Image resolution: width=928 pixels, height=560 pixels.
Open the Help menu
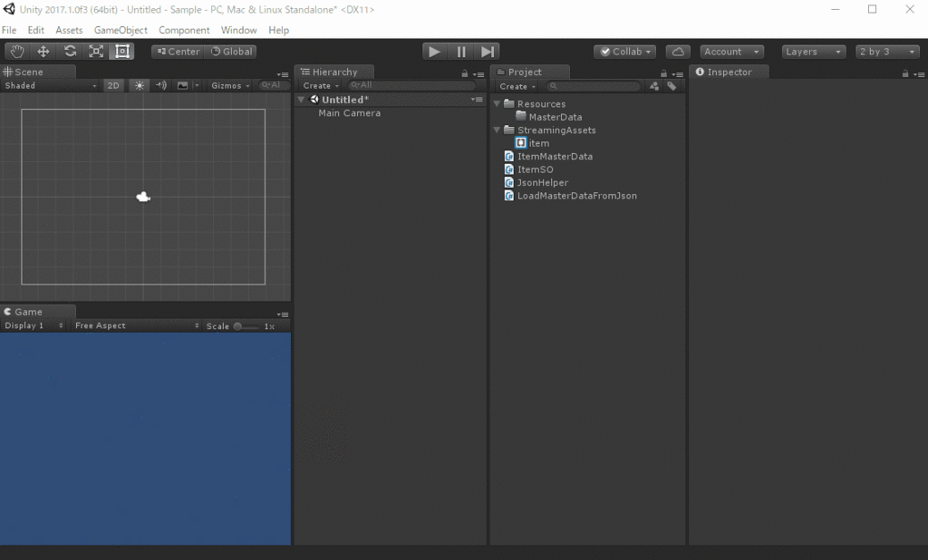279,30
